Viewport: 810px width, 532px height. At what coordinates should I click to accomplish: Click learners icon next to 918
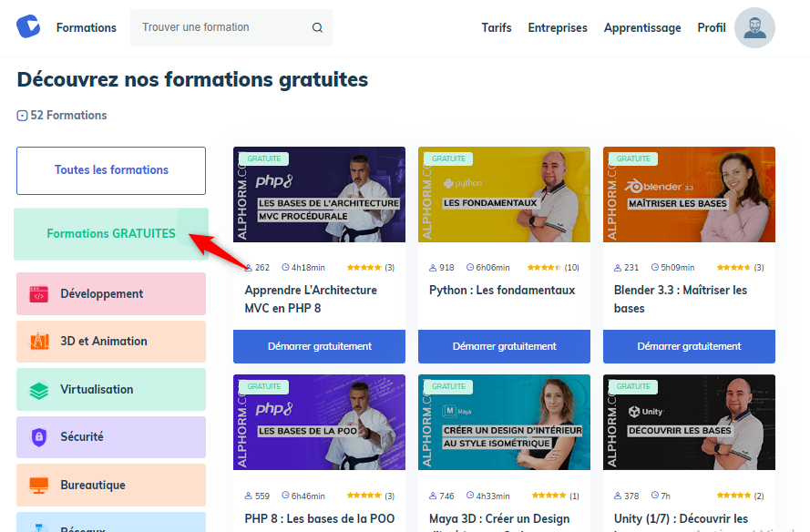pos(433,268)
